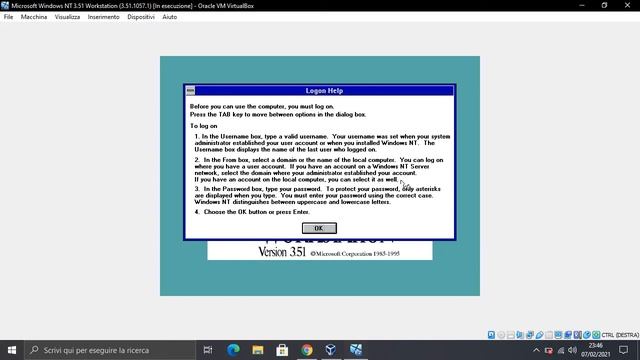Click the "To log on" heading text
The height and width of the screenshot is (360, 640).
click(x=204, y=126)
